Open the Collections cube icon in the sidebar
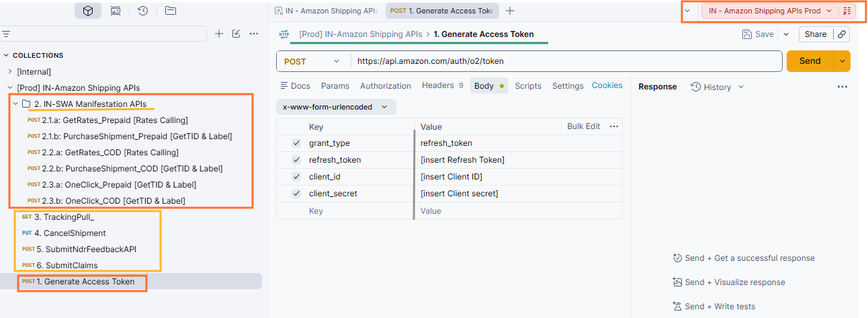 coord(88,11)
